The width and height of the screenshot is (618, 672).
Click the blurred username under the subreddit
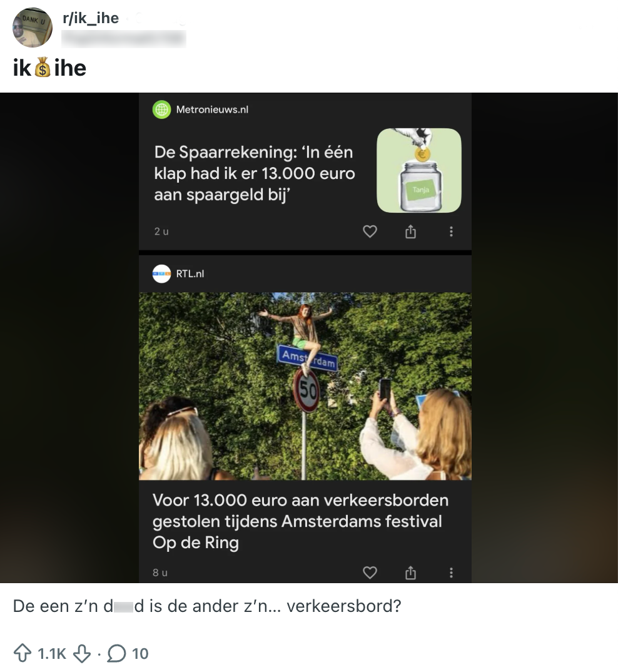(124, 39)
